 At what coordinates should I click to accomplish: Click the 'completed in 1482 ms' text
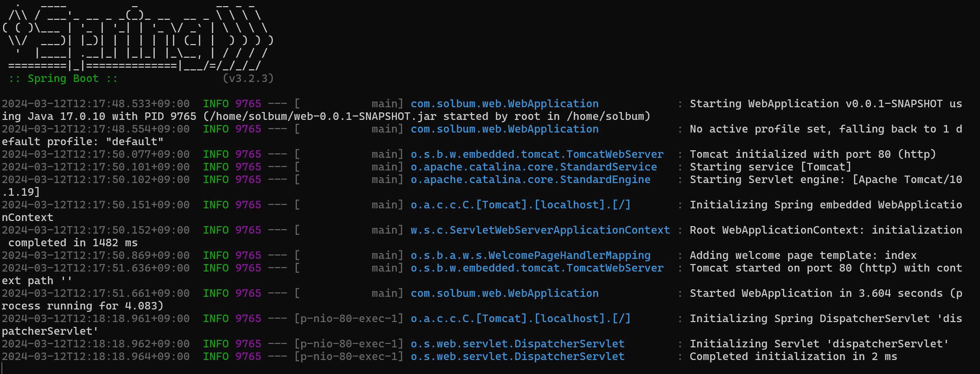pyautogui.click(x=73, y=243)
